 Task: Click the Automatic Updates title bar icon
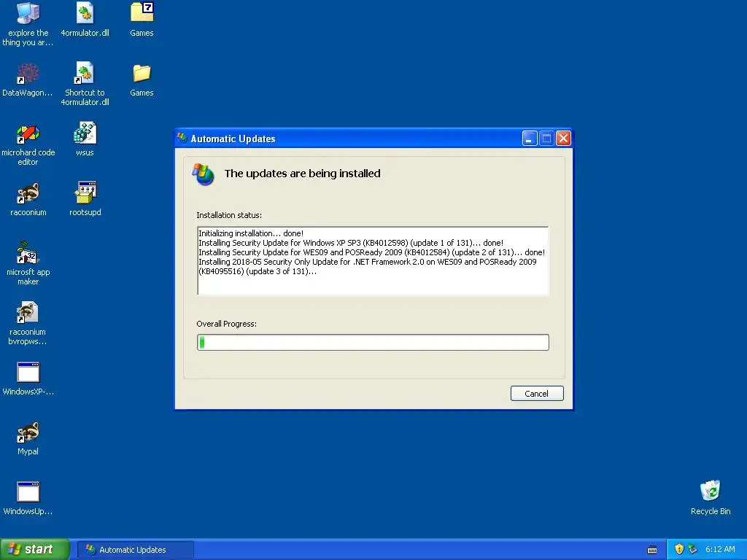click(x=182, y=138)
